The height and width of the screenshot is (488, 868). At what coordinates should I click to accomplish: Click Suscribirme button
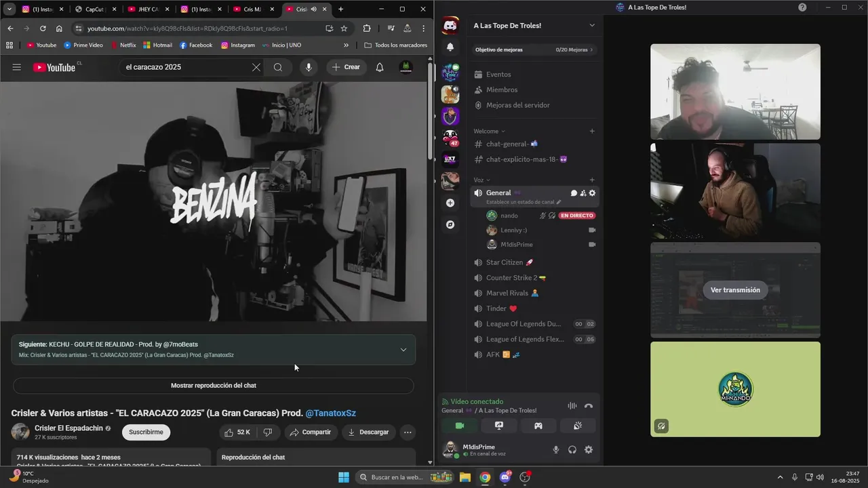coord(146,432)
